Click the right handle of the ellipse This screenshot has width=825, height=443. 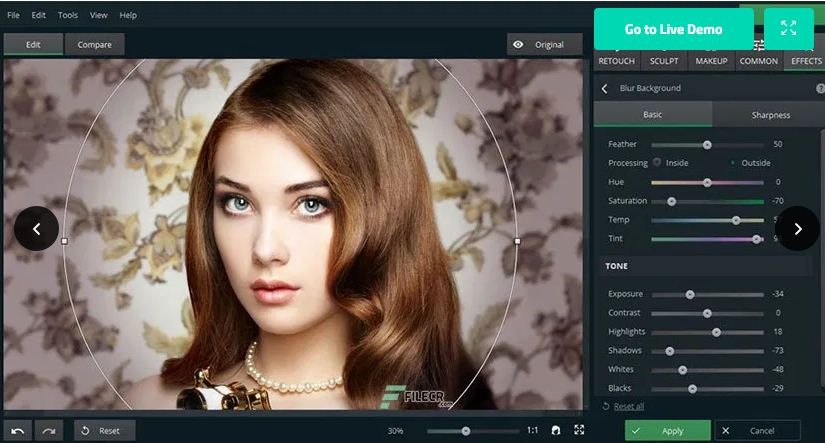518,241
